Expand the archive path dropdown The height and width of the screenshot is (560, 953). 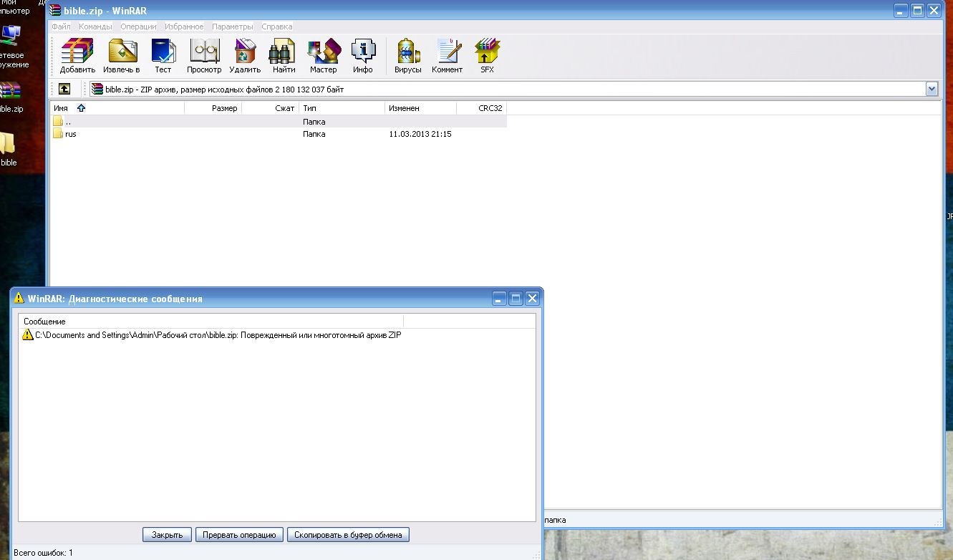pos(932,90)
